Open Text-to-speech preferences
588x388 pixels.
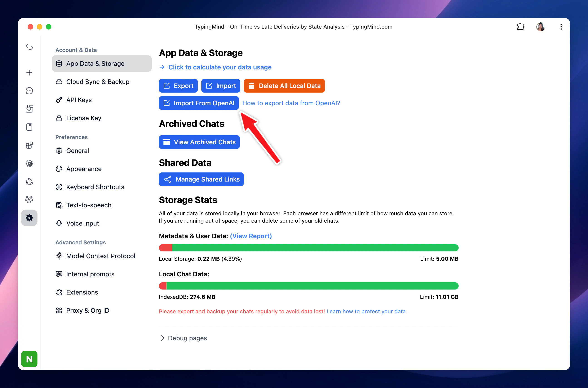pos(101,205)
